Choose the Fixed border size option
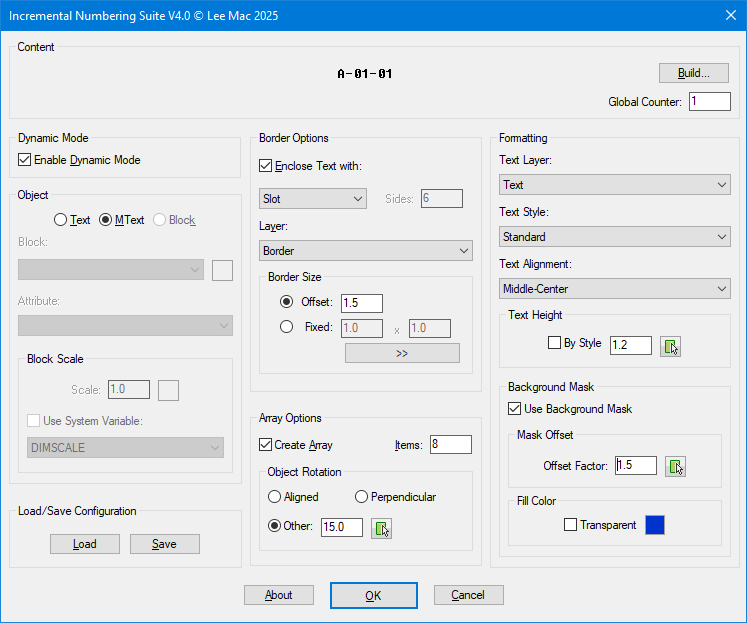Image resolution: width=747 pixels, height=623 pixels. click(x=287, y=327)
